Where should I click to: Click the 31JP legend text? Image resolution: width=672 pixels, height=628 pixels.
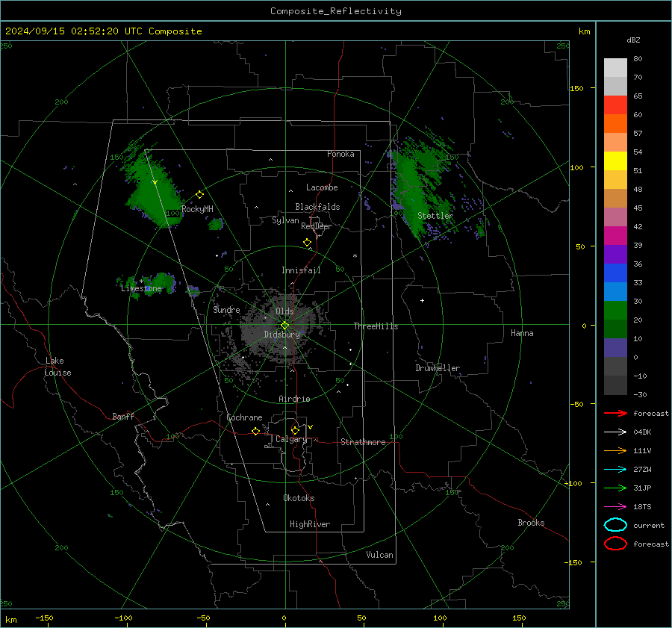coord(642,488)
